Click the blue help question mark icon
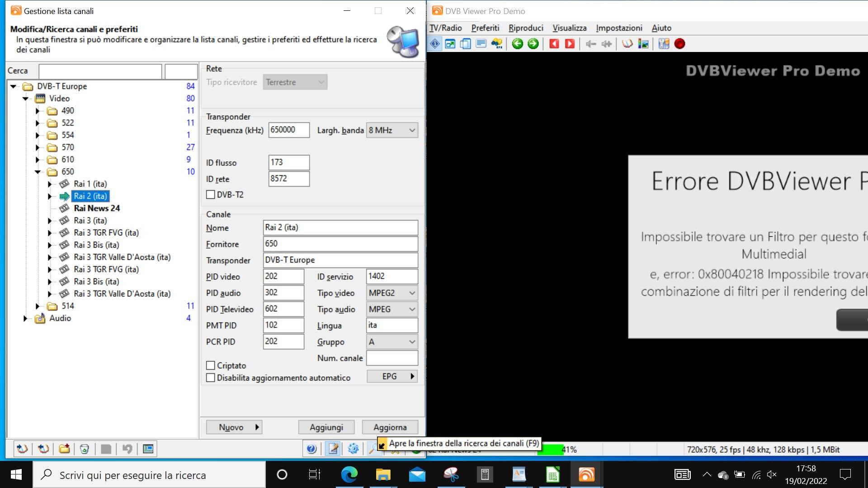Image resolution: width=868 pixels, height=488 pixels. 311,449
